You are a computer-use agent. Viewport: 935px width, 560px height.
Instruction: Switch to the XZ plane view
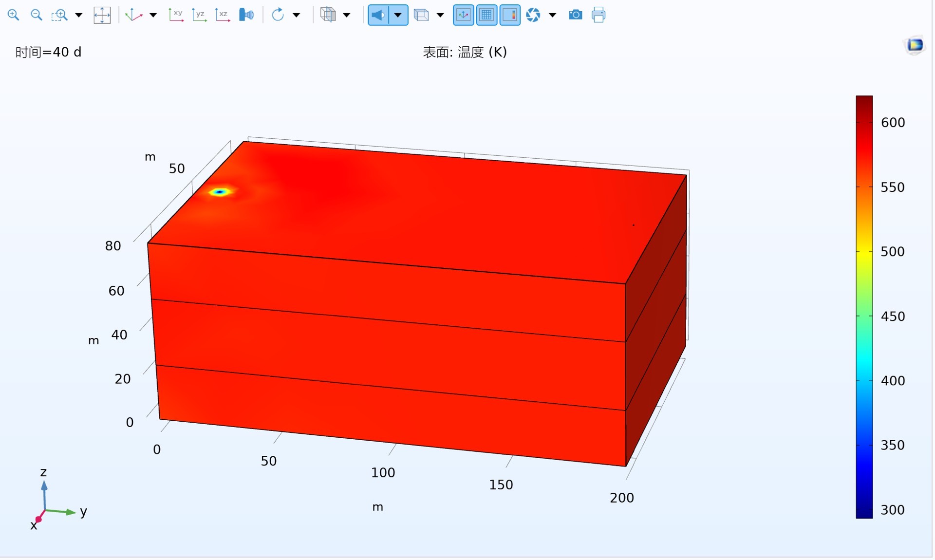(x=222, y=15)
